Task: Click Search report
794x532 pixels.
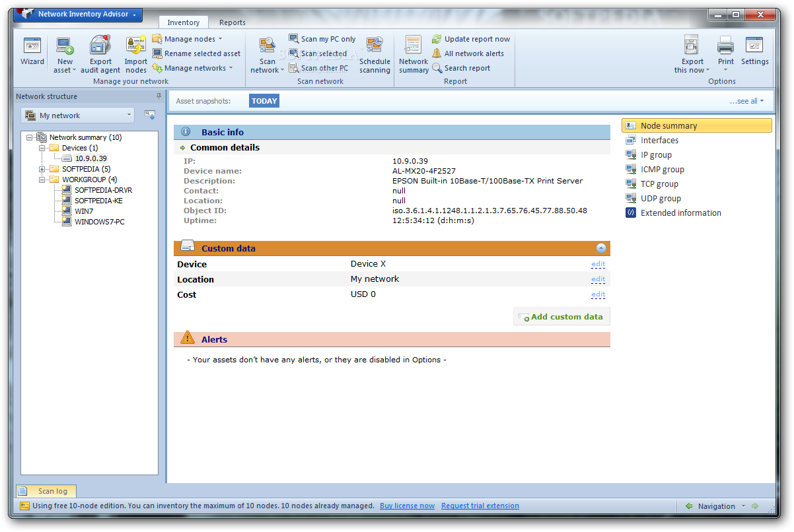Action: [461, 68]
